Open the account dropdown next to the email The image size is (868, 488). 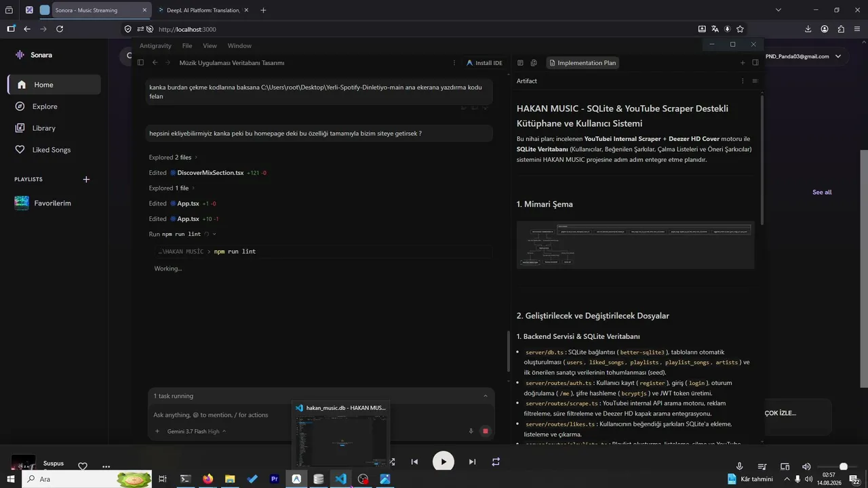tap(838, 56)
